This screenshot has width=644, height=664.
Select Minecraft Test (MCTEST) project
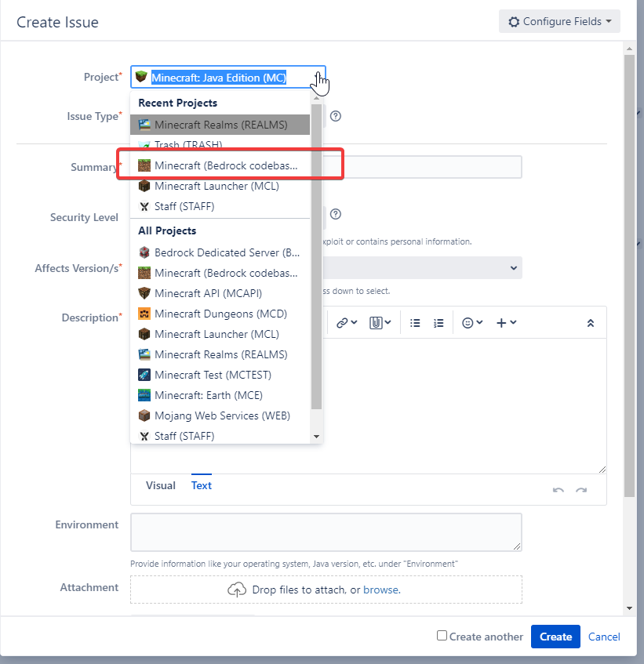tap(220, 375)
